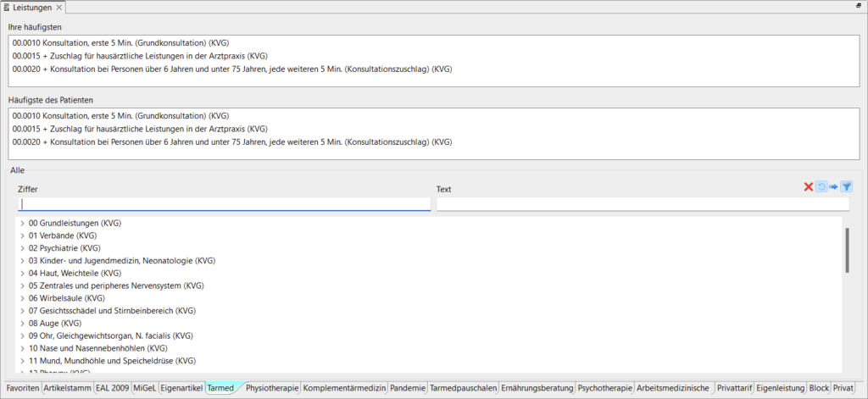The image size is (868, 399).
Task: Select 06 Wirbelsäule (KVG) tree entry
Action: 66,298
